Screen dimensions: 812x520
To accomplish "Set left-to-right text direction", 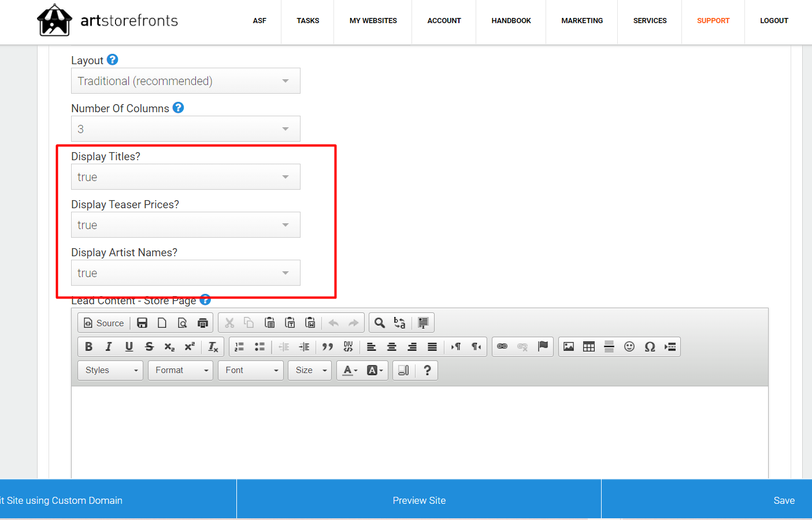I will point(456,346).
